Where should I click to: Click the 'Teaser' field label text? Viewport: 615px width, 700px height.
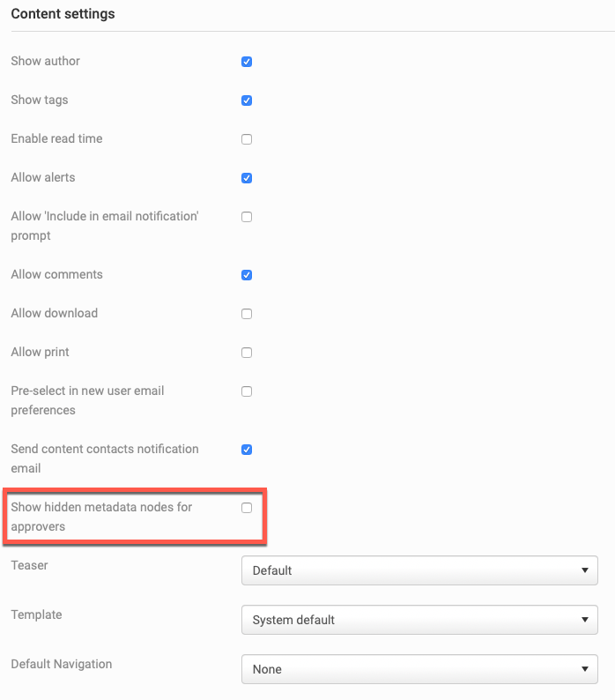point(29,565)
